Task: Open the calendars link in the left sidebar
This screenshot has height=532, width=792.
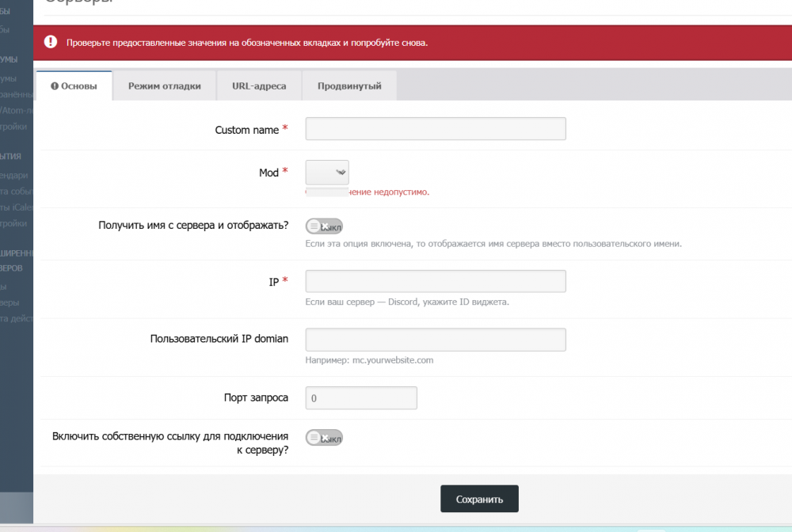Action: pos(14,176)
